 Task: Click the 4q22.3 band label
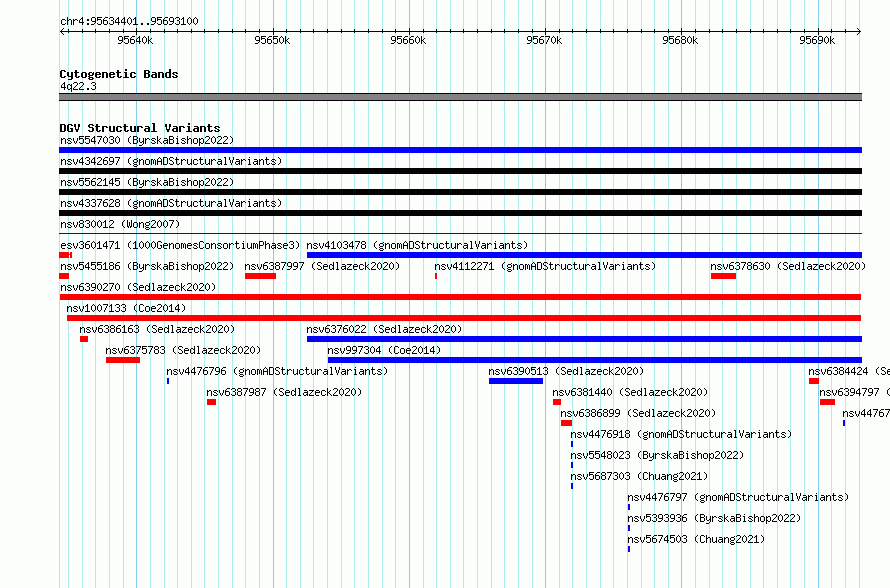(x=78, y=86)
